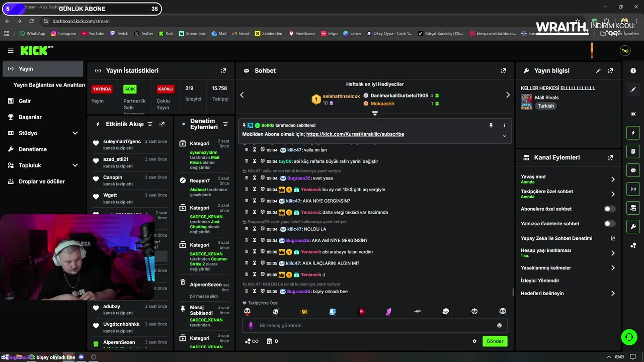Open the green support headset button
The image size is (644, 362).
pyautogui.click(x=629, y=337)
